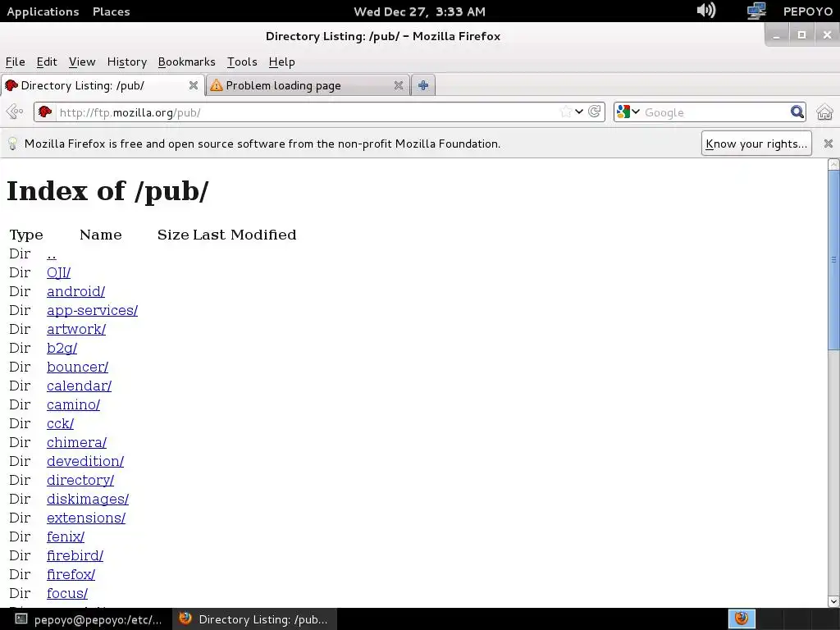Open the PEPOYO user menu
The width and height of the screenshot is (840, 630).
click(808, 11)
